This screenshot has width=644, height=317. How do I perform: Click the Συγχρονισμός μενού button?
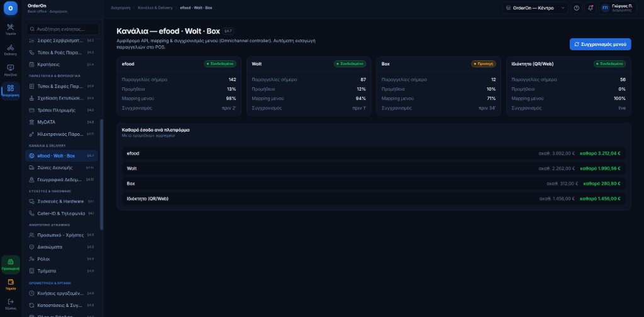pos(600,45)
